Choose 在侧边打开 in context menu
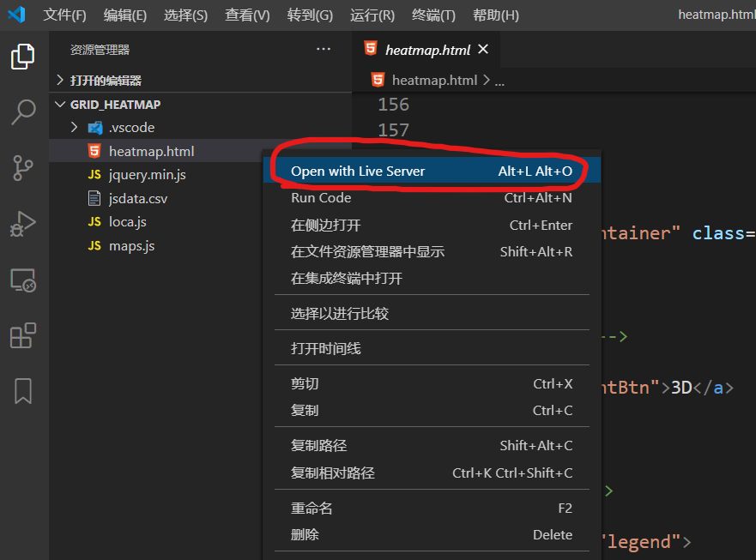The height and width of the screenshot is (560, 756). [x=432, y=225]
